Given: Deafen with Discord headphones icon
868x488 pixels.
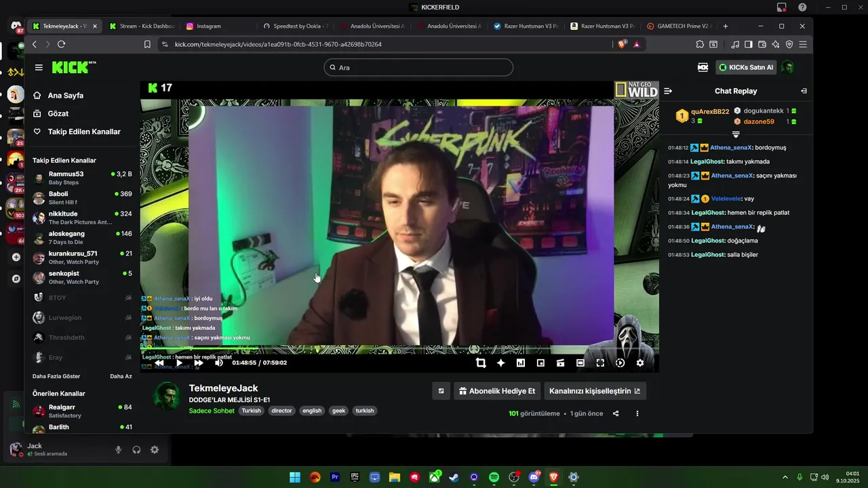Looking at the screenshot, I should point(136,450).
